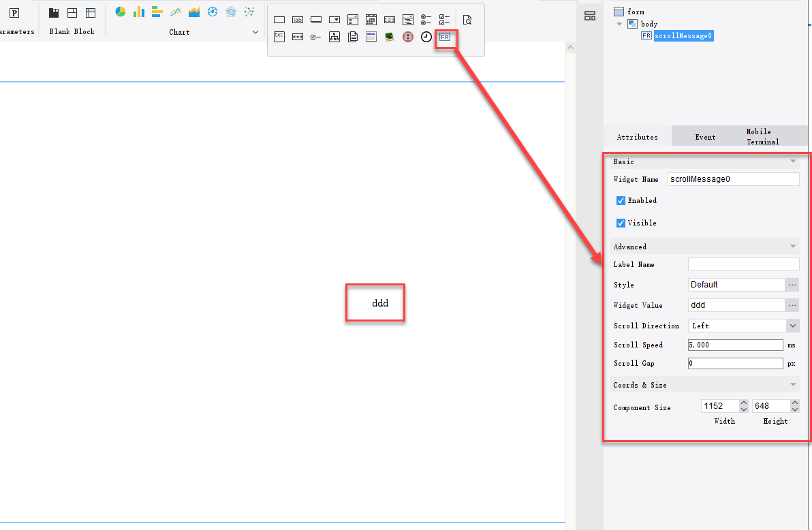The image size is (812, 530).
Task: Select the pie chart icon
Action: point(121,12)
